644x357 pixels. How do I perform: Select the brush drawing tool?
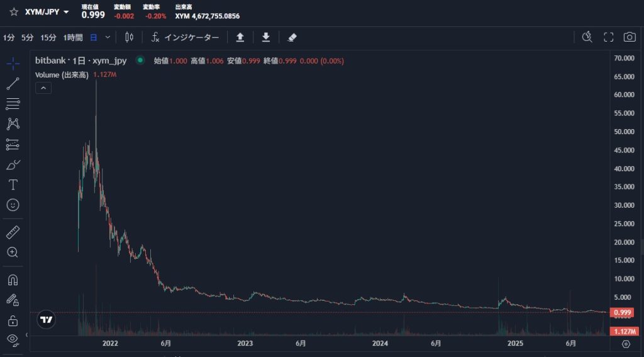(x=13, y=164)
